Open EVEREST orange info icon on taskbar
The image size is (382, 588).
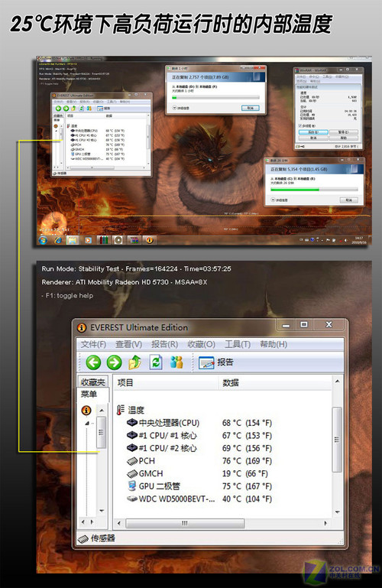pos(150,240)
